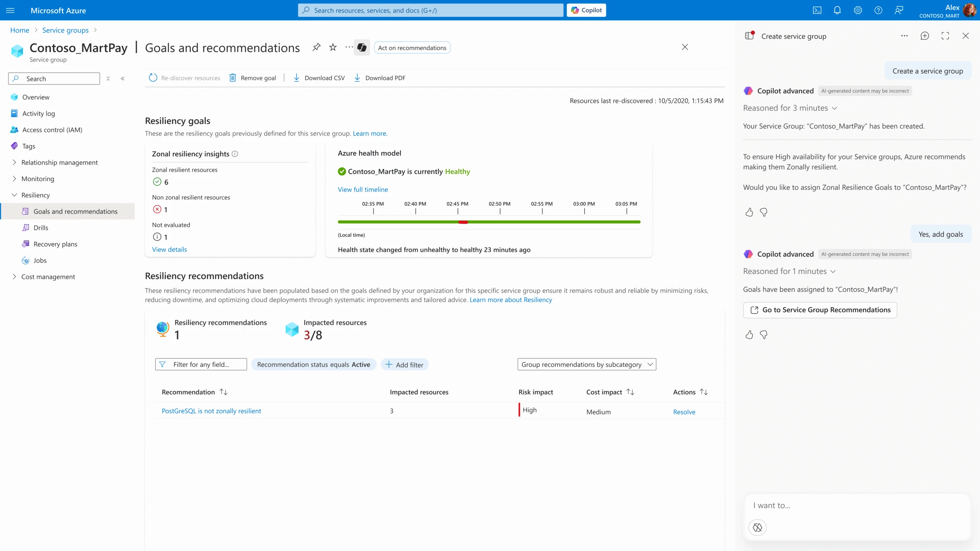Sort by Recommendation column

[224, 392]
